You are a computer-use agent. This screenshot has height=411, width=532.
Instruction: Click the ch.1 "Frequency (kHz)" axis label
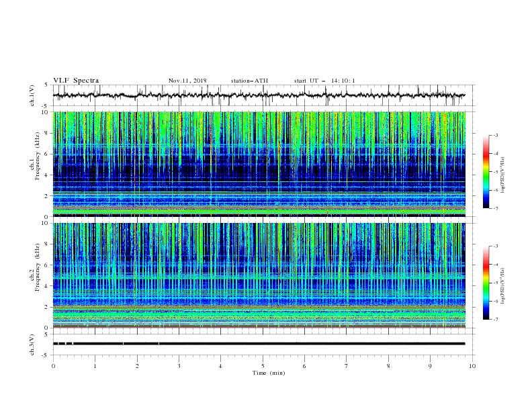point(38,156)
